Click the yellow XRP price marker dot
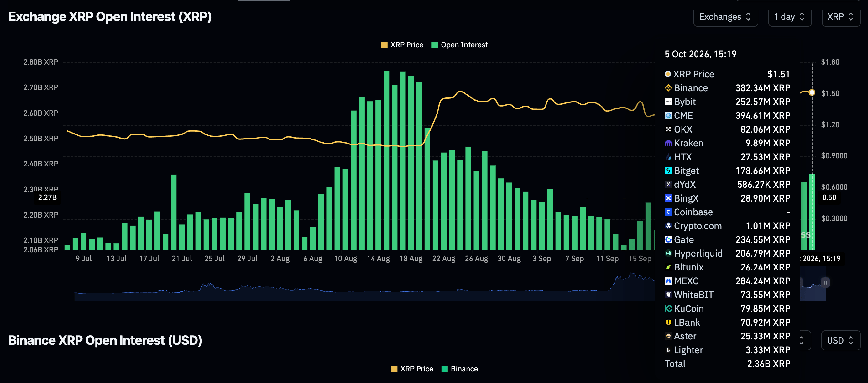The width and height of the screenshot is (868, 383). 812,93
